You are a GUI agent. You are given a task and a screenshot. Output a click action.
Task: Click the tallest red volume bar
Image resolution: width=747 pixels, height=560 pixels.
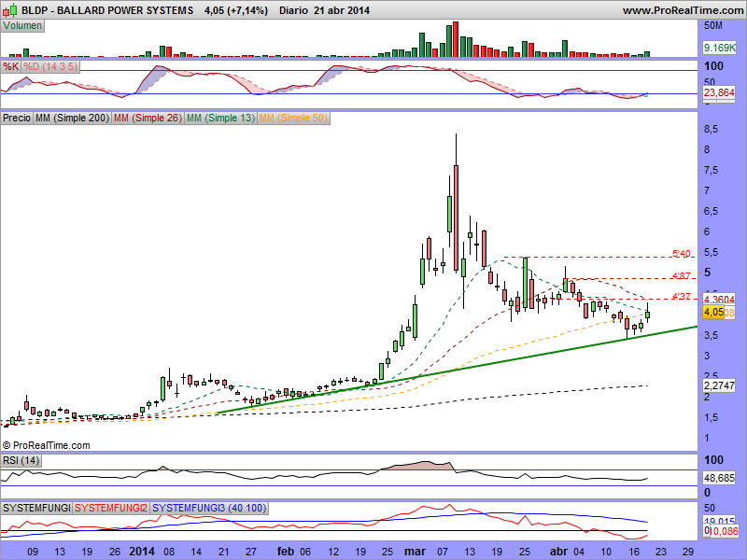click(456, 39)
